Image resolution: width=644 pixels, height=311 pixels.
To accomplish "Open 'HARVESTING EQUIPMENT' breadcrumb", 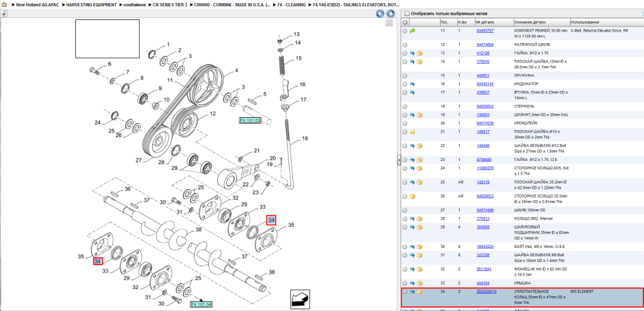I will point(92,5).
